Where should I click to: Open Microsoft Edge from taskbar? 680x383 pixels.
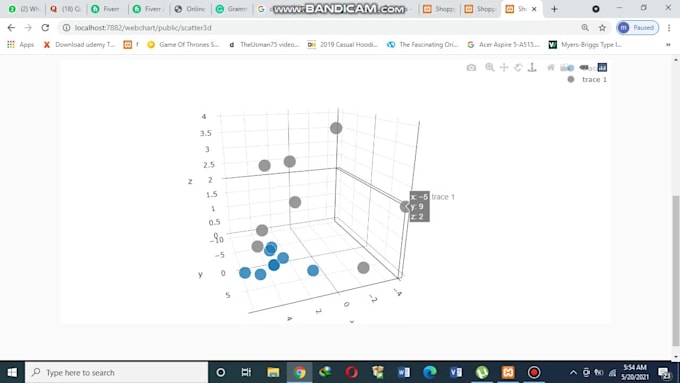430,372
